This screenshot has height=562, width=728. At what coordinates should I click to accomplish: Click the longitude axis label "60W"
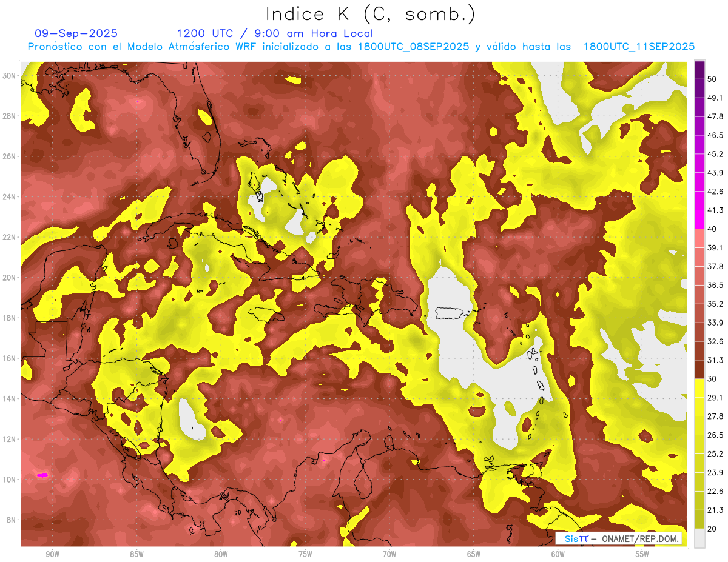558,554
